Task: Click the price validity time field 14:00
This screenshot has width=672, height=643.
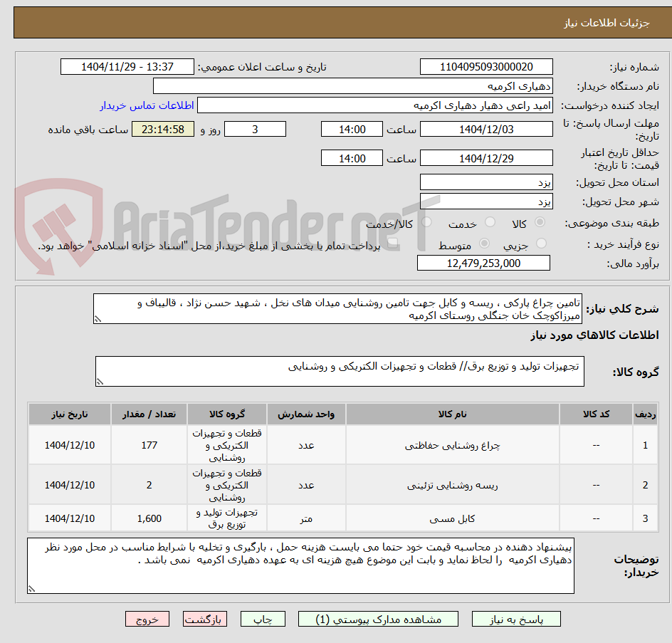Action: point(352,158)
